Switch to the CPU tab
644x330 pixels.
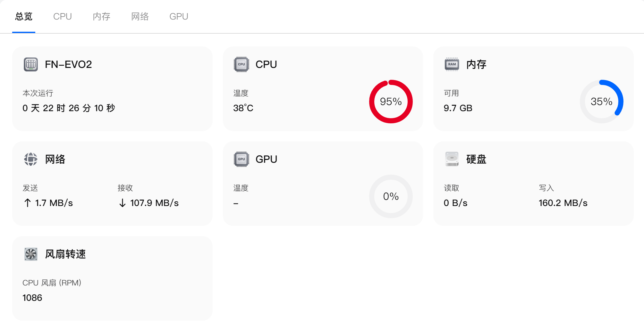click(x=62, y=16)
